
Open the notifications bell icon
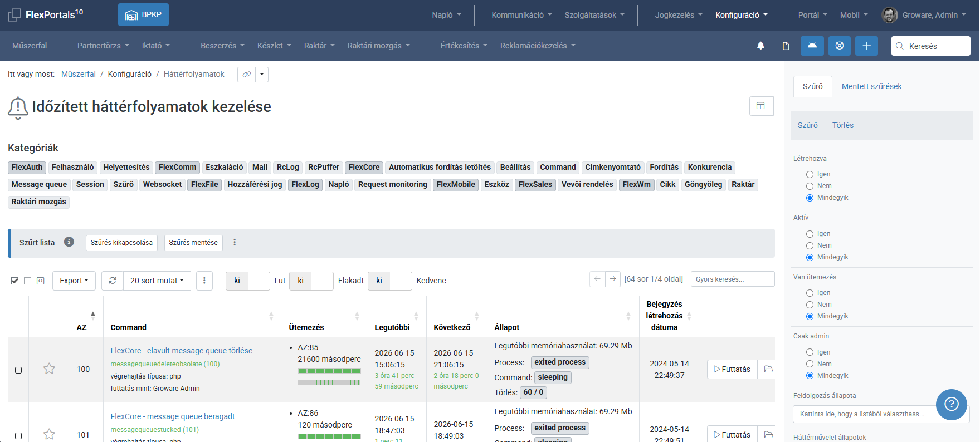(760, 46)
